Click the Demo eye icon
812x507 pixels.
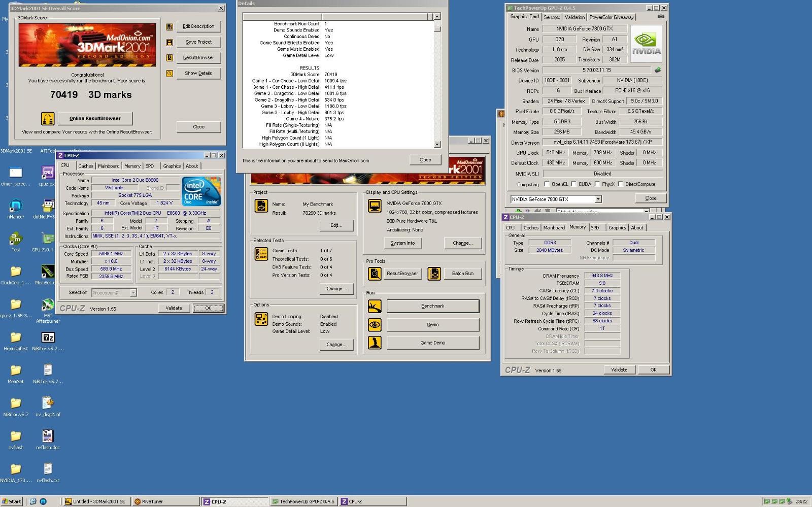coord(375,325)
